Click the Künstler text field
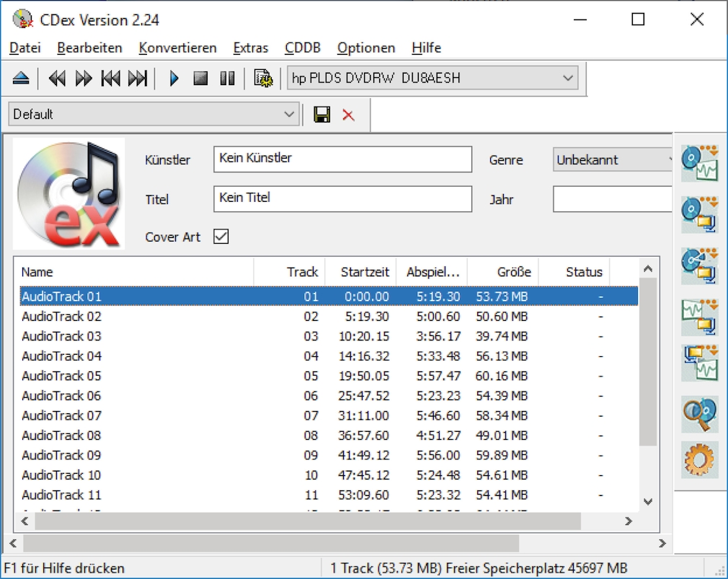Screen dimensions: 728x579 point(342,159)
